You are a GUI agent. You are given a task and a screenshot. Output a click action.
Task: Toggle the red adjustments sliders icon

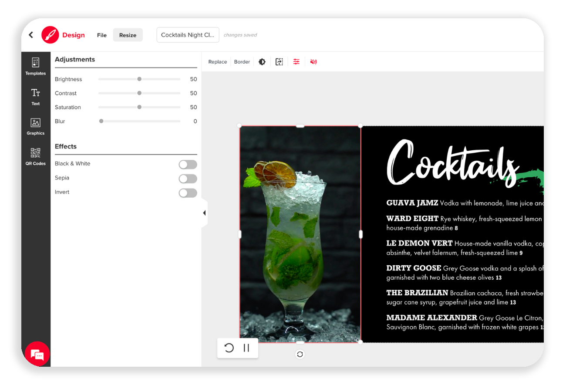tap(296, 62)
